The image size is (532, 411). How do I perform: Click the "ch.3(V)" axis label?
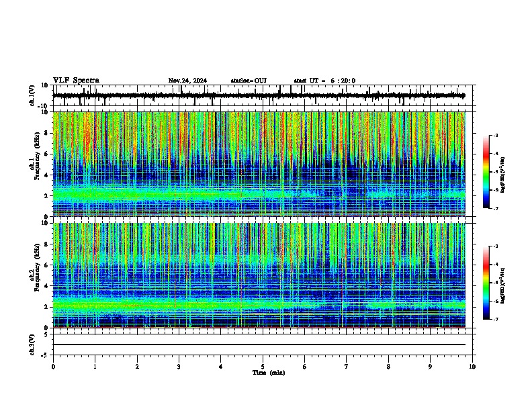click(32, 345)
